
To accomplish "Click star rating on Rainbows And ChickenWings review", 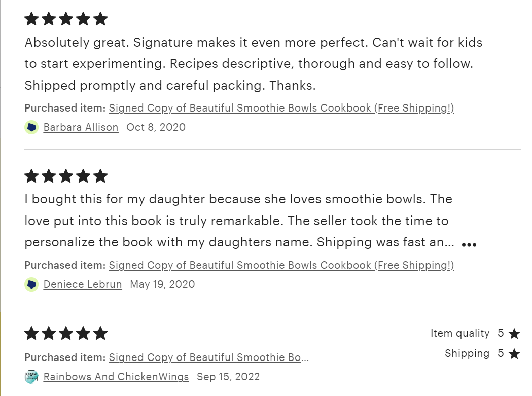I will [66, 334].
